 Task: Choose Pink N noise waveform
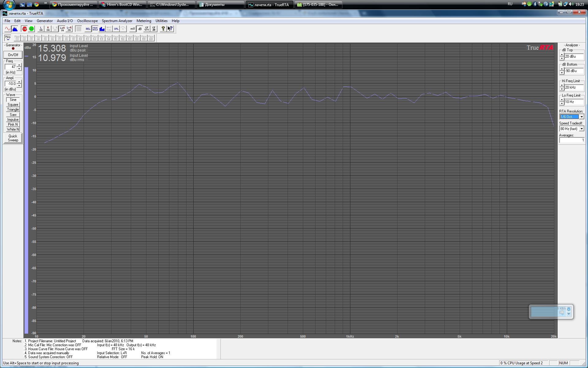point(13,124)
